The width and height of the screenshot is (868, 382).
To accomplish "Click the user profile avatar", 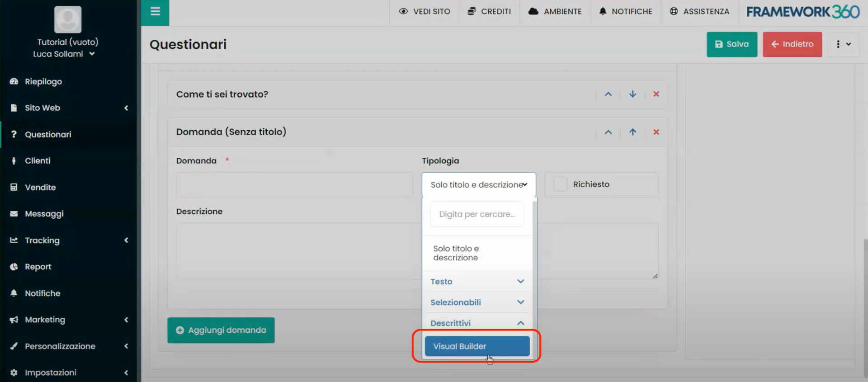I will (68, 19).
